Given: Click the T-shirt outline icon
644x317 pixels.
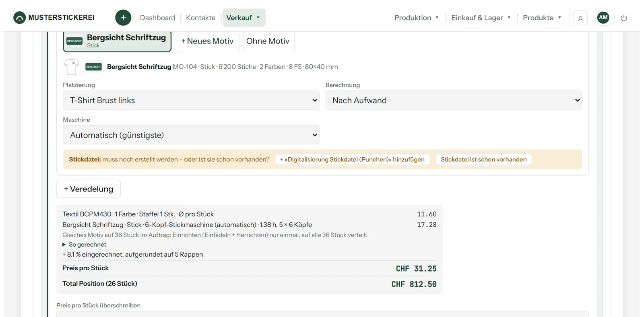Looking at the screenshot, I should pos(71,67).
